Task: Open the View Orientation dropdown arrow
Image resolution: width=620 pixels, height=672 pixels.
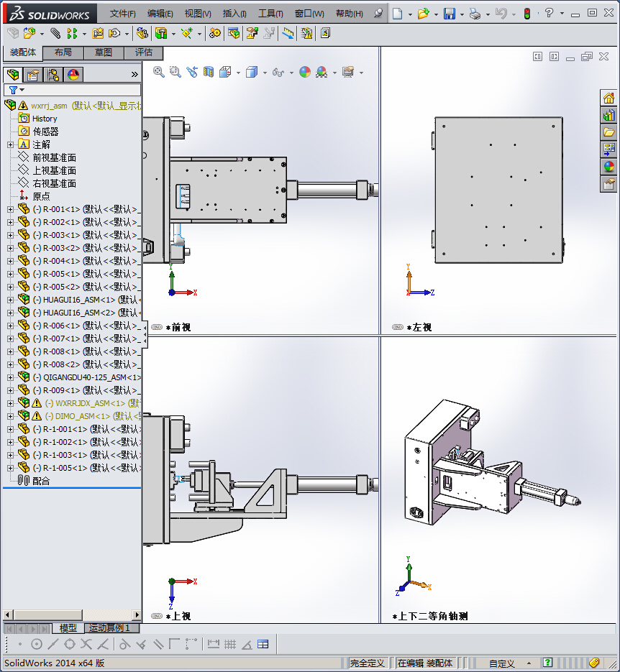Action: (238, 73)
